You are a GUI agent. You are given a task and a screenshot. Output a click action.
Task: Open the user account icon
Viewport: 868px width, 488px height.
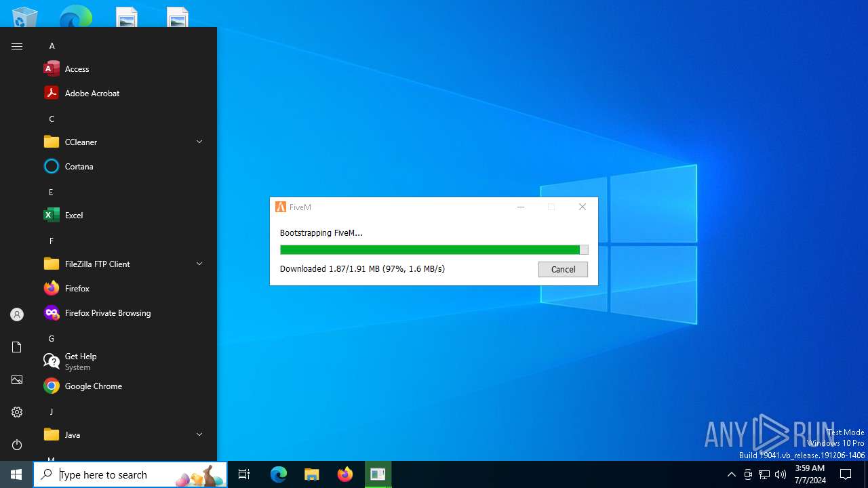(x=17, y=314)
